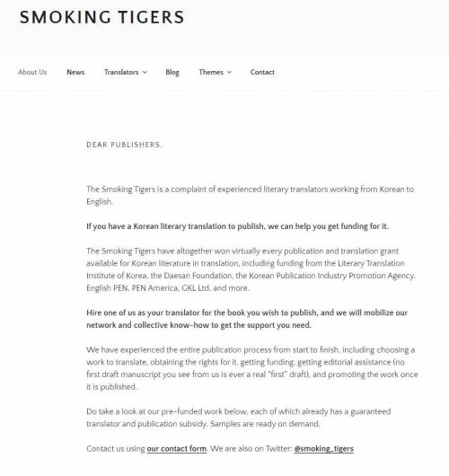Click the paragraph starting 'We have experienced'

coord(252,368)
